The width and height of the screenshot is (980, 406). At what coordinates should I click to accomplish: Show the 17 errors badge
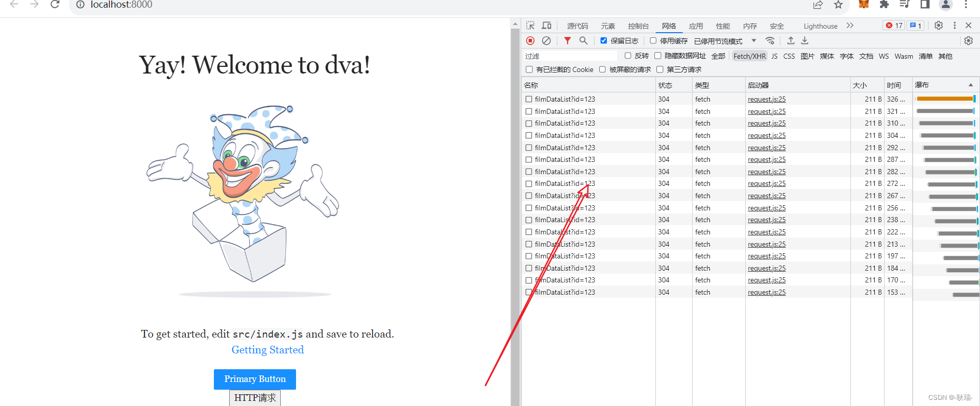(894, 26)
